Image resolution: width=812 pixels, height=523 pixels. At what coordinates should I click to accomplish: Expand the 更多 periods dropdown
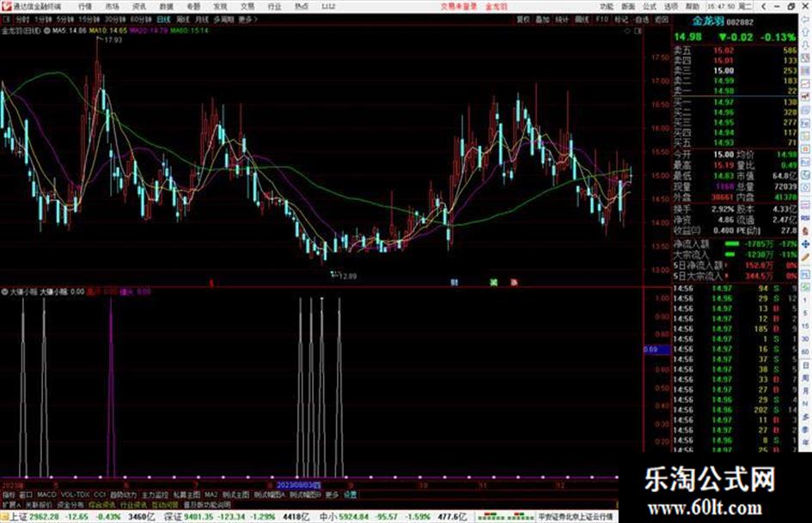[247, 19]
